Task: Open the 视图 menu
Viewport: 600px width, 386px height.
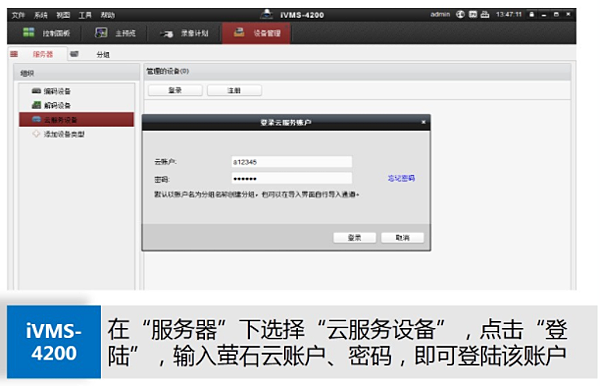Action: [63, 15]
